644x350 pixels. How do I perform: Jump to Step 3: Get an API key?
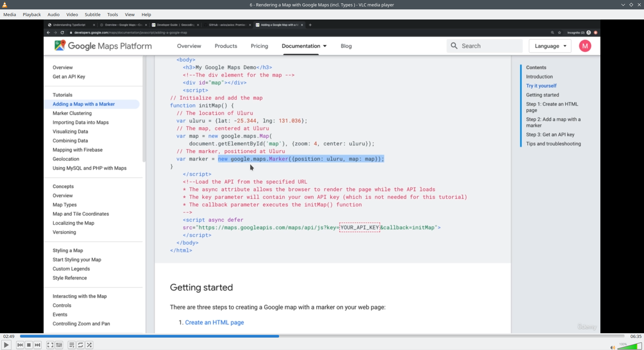[550, 134]
